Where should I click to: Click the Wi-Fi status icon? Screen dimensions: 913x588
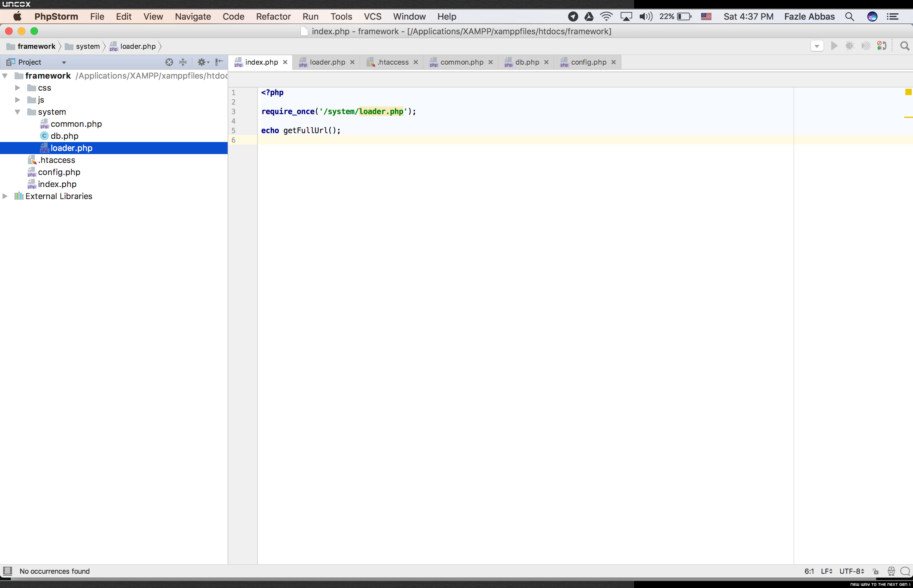pos(606,16)
